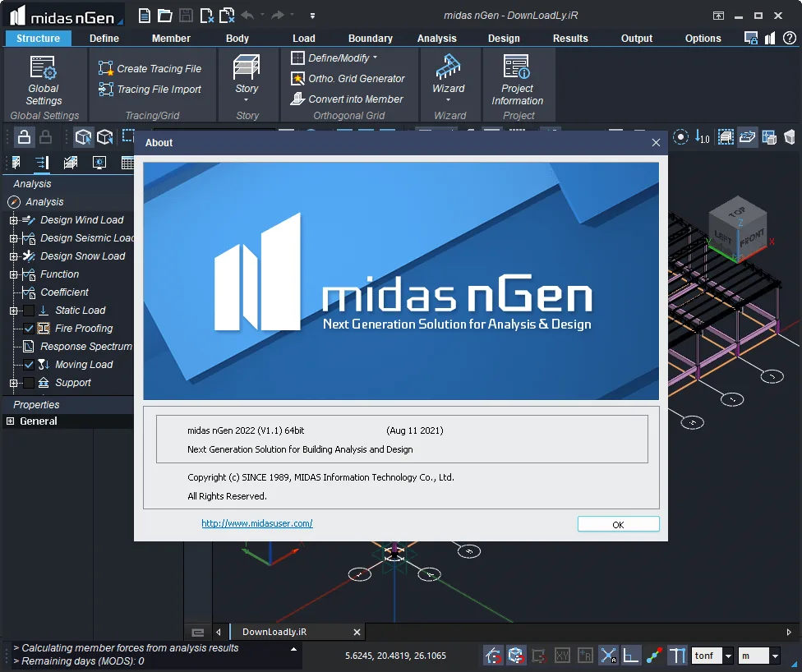The width and height of the screenshot is (802, 672).
Task: Click OK in the About dialog
Action: [618, 524]
